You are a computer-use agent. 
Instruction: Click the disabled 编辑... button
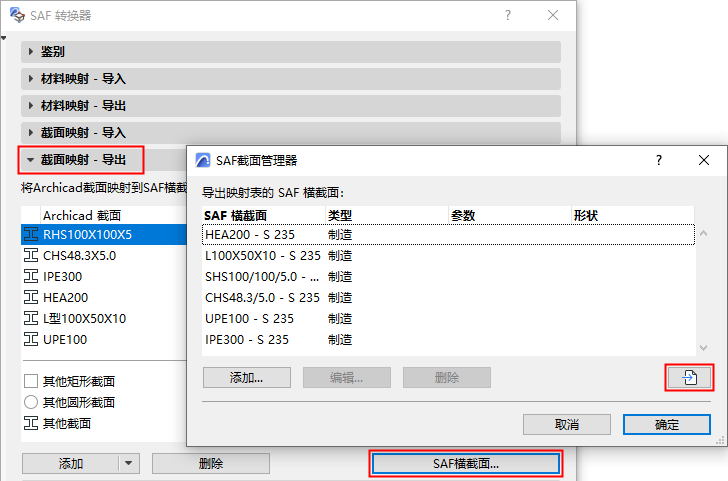347,377
